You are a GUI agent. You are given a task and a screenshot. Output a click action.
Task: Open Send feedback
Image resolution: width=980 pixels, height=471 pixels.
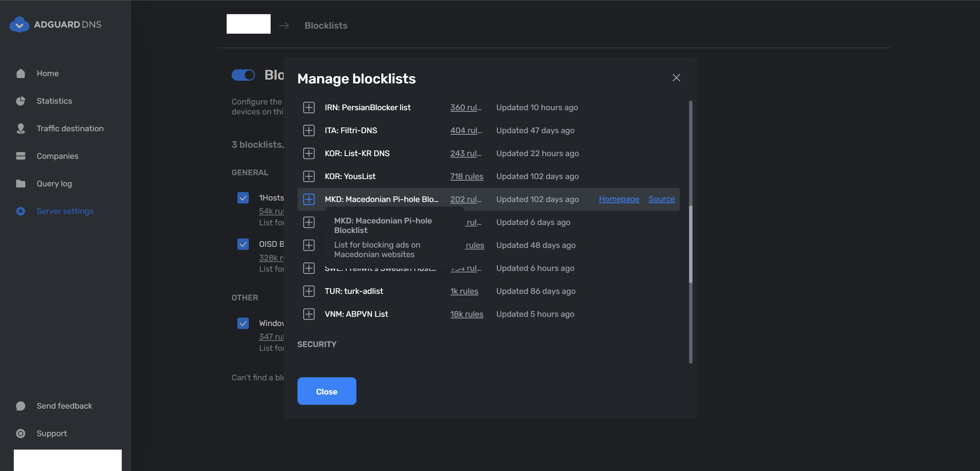coord(64,406)
